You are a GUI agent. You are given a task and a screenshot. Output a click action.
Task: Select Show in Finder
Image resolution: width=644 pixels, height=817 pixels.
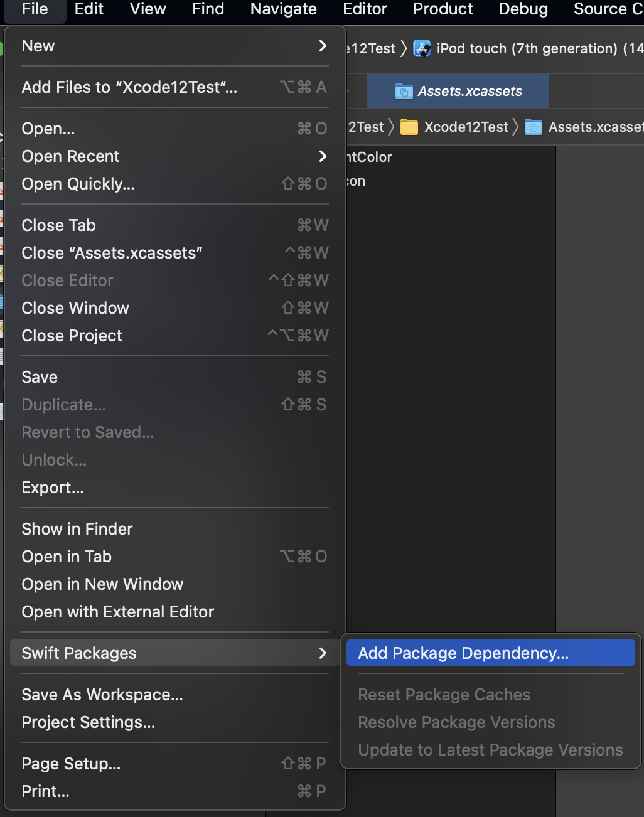pyautogui.click(x=175, y=529)
